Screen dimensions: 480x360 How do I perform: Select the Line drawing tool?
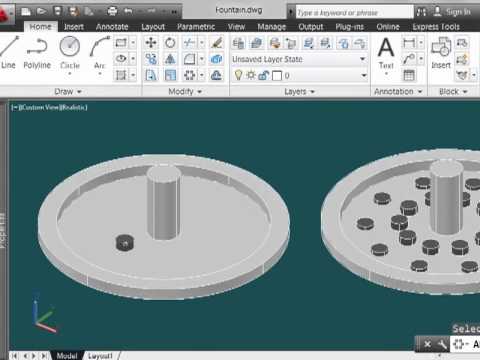(x=8, y=52)
